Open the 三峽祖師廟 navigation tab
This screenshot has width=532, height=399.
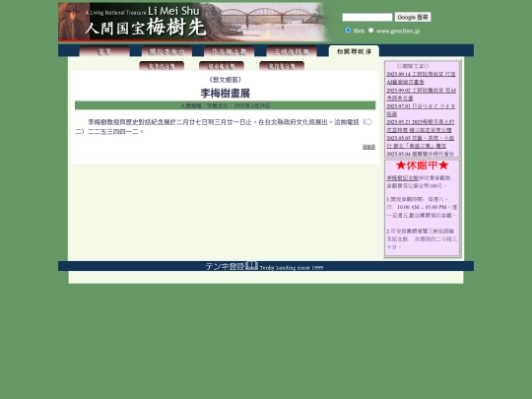pyautogui.click(x=291, y=51)
